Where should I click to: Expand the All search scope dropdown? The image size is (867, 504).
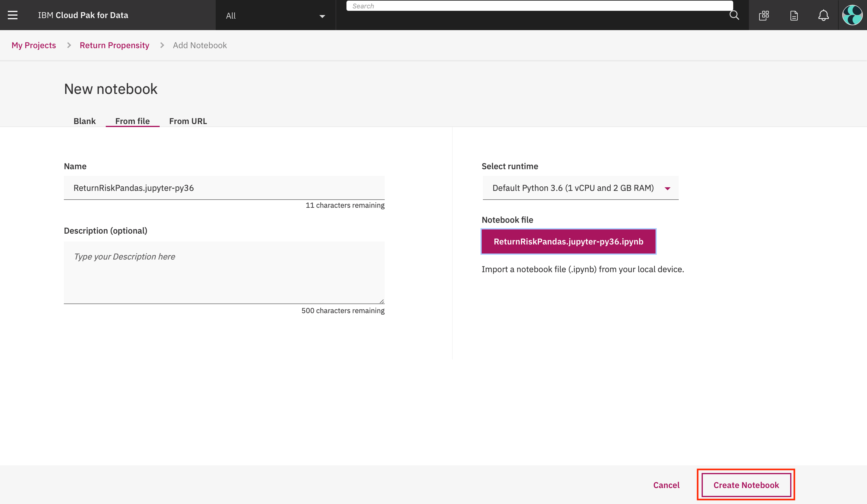[275, 15]
